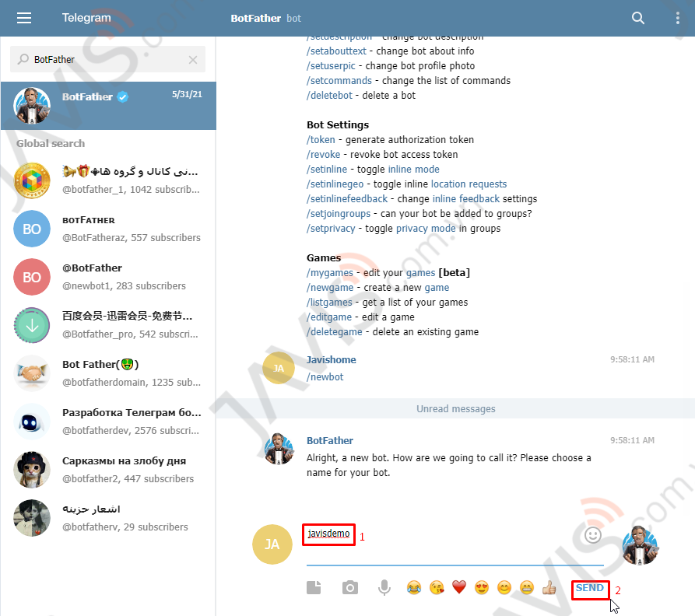The image size is (695, 616).
Task: Record voice with the microphone icon
Action: pos(384,588)
